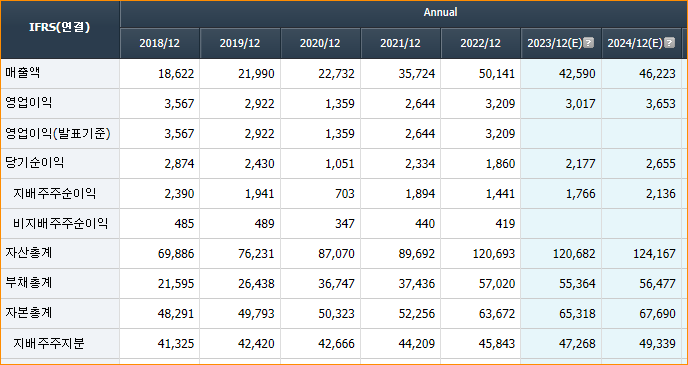
Task: Click net income value 2,874
Action: [179, 164]
